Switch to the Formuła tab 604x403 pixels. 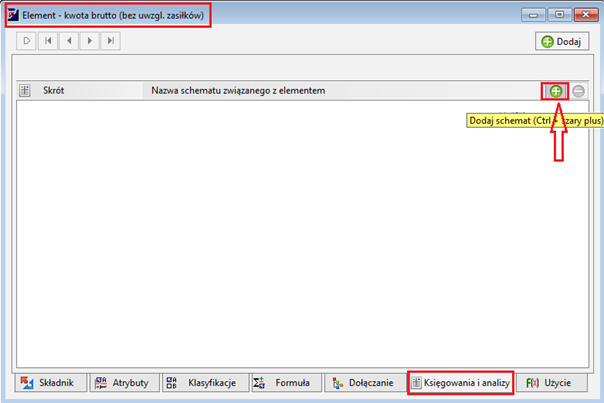click(287, 383)
